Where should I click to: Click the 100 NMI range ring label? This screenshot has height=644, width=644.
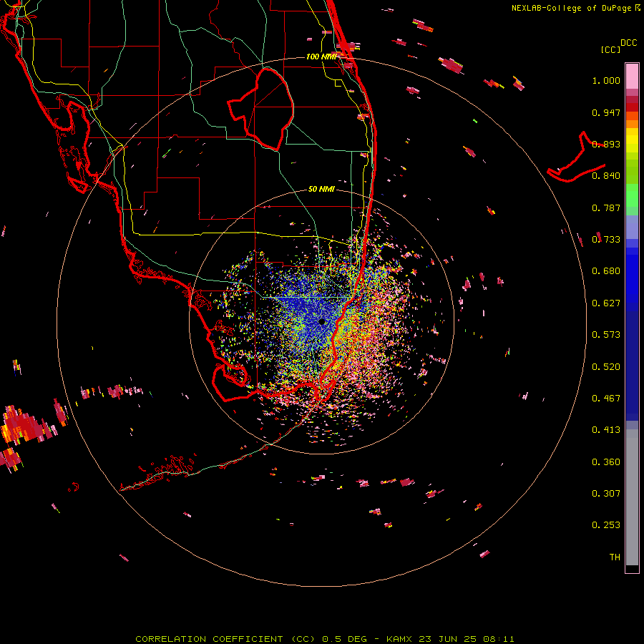click(x=321, y=57)
